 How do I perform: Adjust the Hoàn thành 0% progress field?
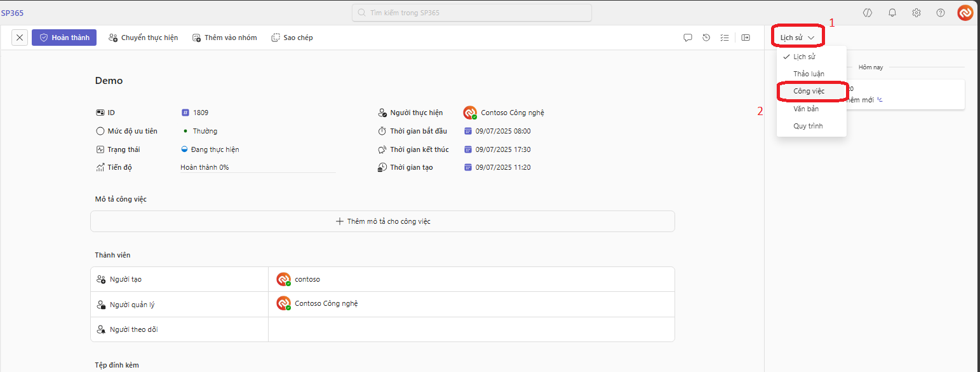[x=257, y=167]
